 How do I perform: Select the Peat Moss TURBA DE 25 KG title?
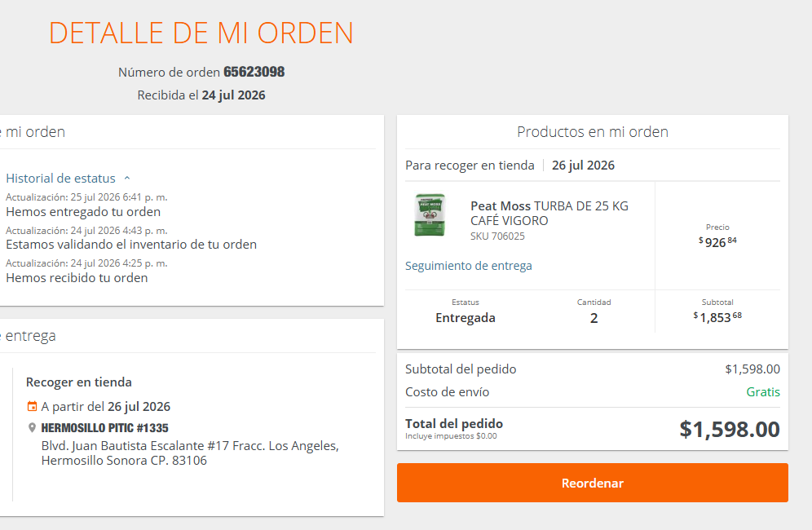pyautogui.click(x=549, y=214)
